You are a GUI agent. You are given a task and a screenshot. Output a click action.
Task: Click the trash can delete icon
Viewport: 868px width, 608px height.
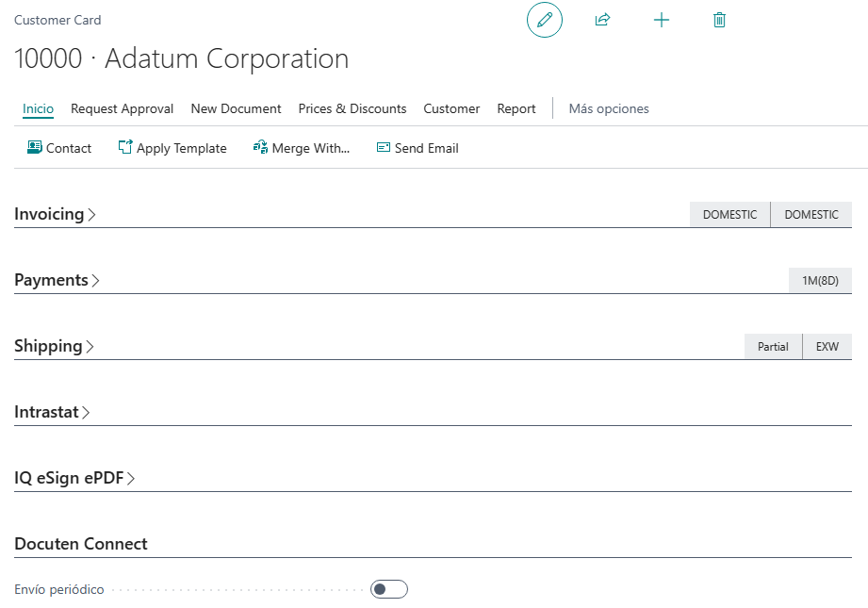click(x=719, y=20)
